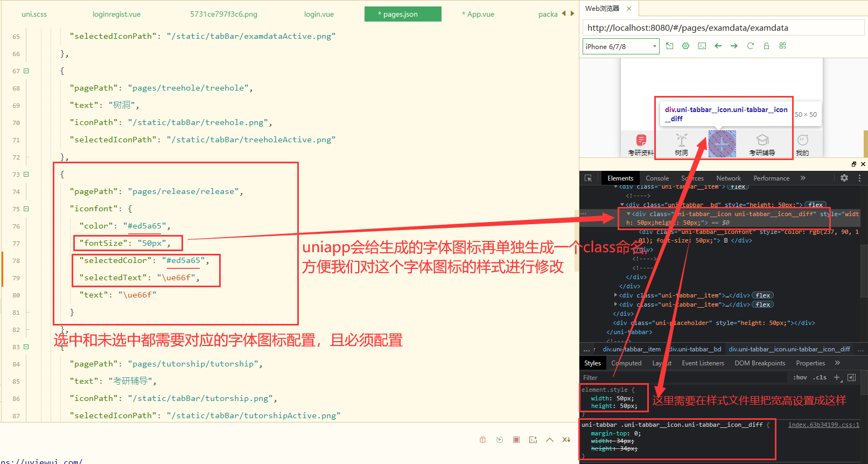
Task: Tap the 考研资料 tabbar icon in preview
Action: (641, 140)
